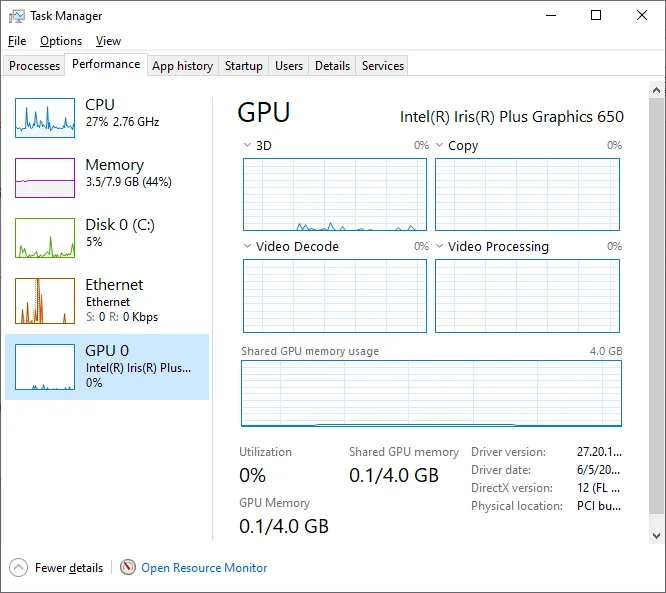Switch to the Startup tab
This screenshot has height=593, width=666.
(x=244, y=66)
